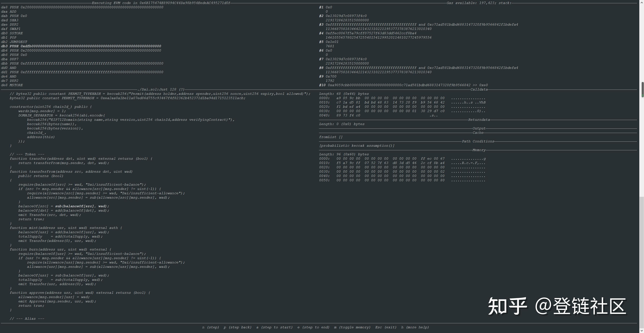Click the 'bytes32 public constant PERMIT_TYPEHASH = 0xea2aa0a1...' line
644x333 pixels.
[x=128, y=98]
